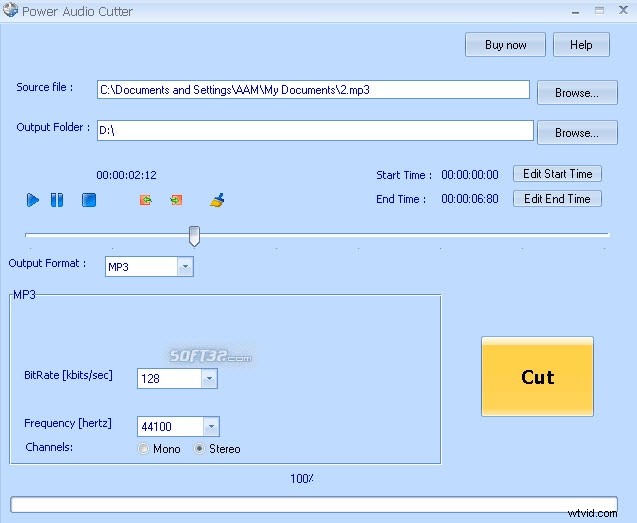Screen dimensions: 637x523
Task: Click the Power Audio Cutter title icon
Action: pos(10,10)
